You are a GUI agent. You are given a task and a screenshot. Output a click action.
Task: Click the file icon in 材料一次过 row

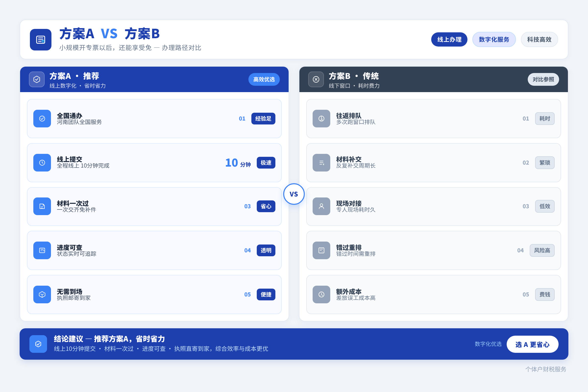pos(42,206)
